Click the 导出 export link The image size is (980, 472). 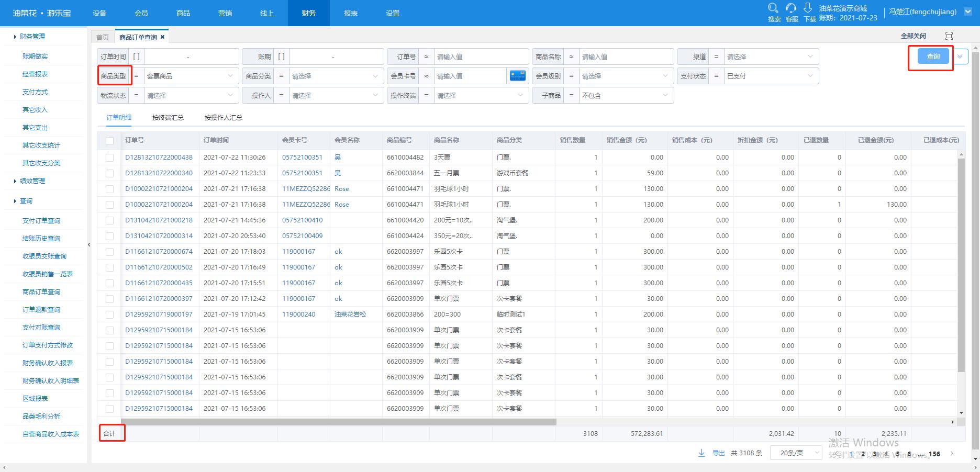[x=719, y=453]
